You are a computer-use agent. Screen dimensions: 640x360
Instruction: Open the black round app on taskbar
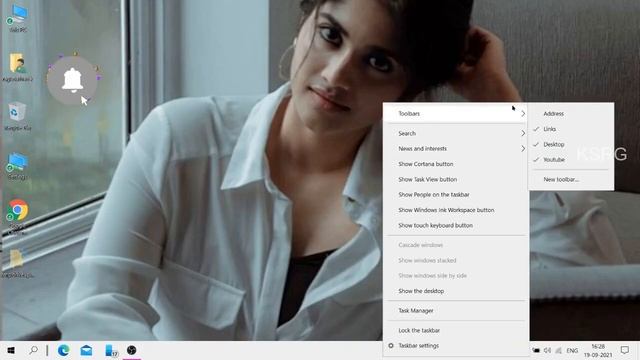click(x=131, y=350)
